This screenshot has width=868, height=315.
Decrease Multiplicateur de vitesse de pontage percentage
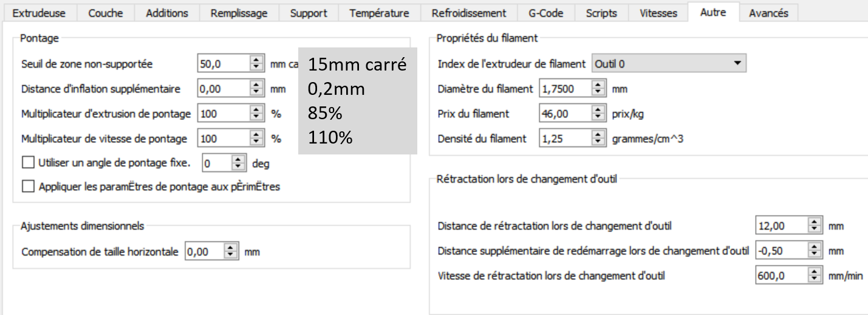257,142
